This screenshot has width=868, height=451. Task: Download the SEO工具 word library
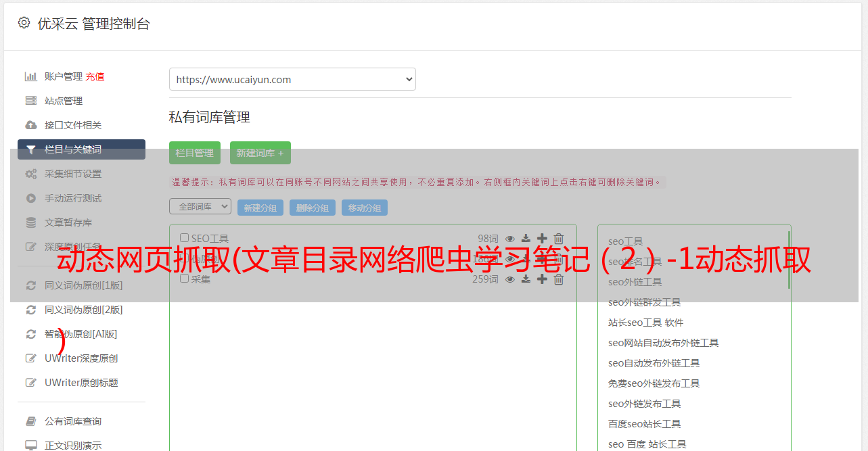click(526, 239)
